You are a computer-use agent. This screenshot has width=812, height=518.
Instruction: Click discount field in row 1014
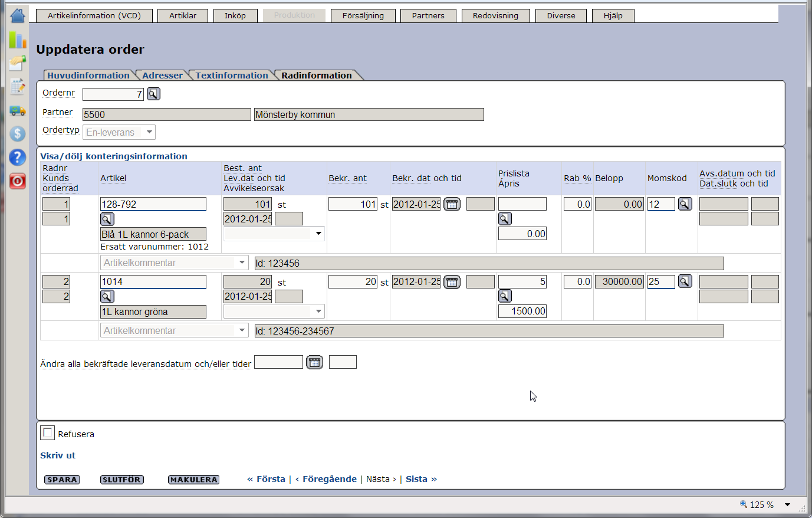[577, 281]
